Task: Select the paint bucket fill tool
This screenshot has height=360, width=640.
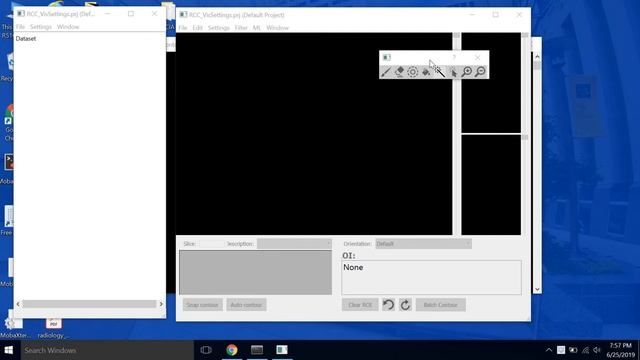Action: 426,72
